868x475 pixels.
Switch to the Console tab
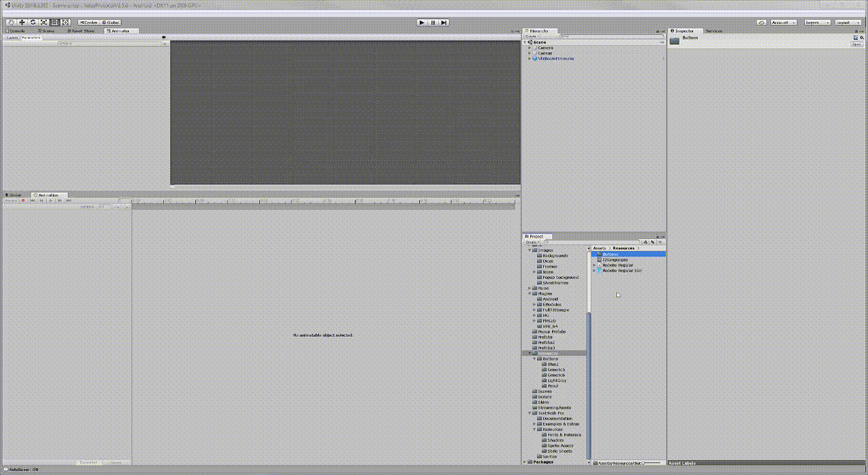[16, 31]
